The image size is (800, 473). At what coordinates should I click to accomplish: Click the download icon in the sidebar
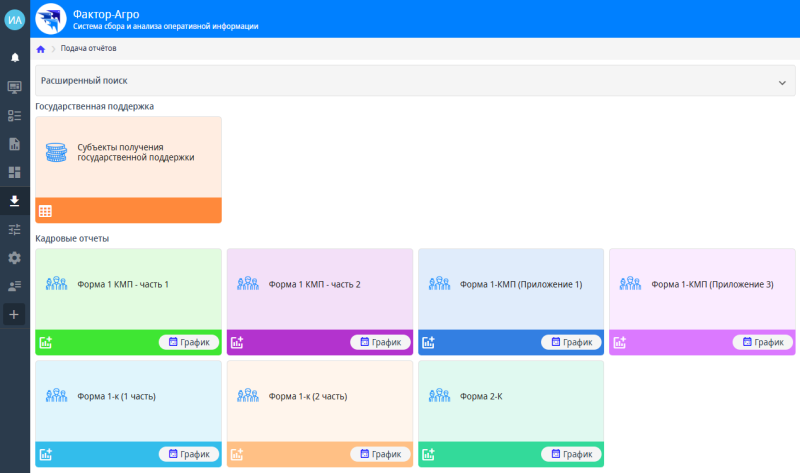(14, 201)
